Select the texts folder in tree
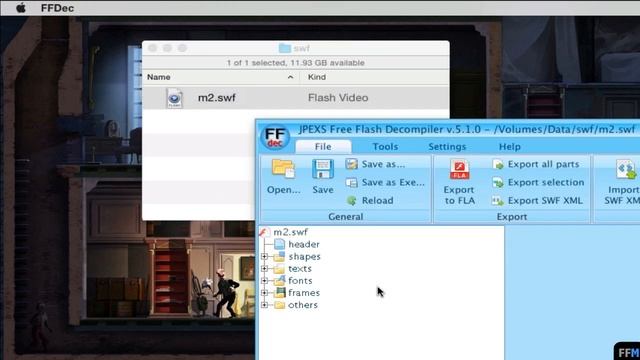Screen dimensions: 640x360 pos(300,269)
